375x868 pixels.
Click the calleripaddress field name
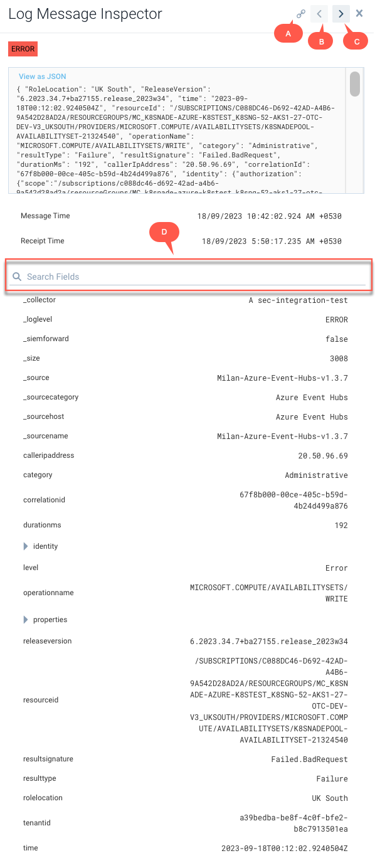48,455
